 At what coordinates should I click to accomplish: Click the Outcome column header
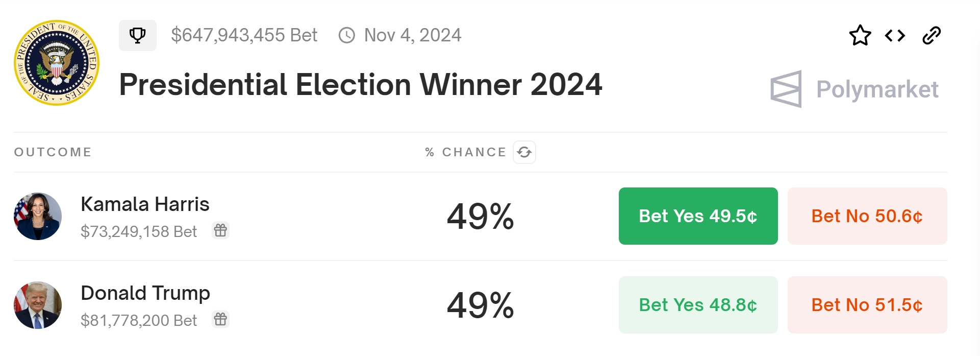pyautogui.click(x=53, y=152)
